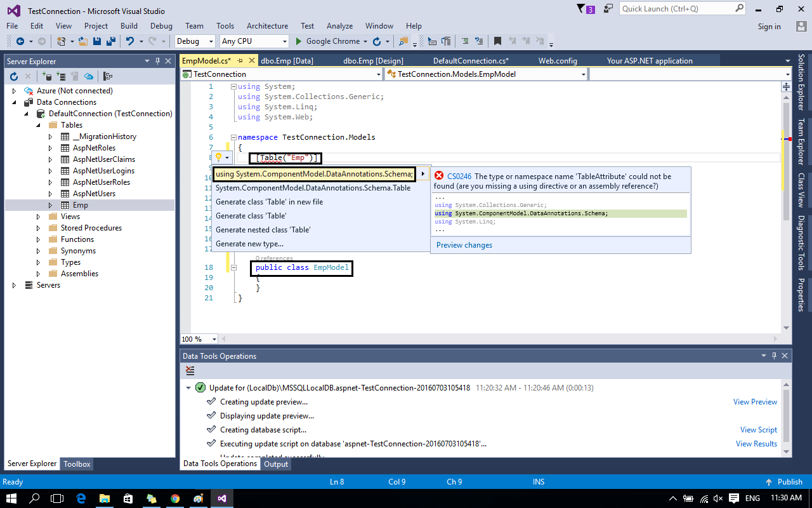Open File Explorer from the taskbar
The width and height of the screenshot is (812, 508).
click(x=104, y=498)
